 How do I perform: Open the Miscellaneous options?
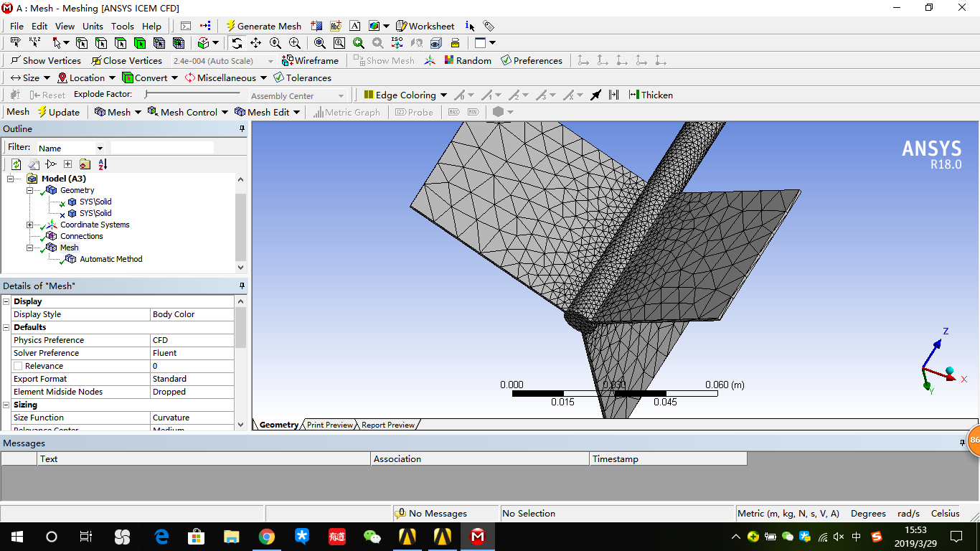[x=225, y=77]
